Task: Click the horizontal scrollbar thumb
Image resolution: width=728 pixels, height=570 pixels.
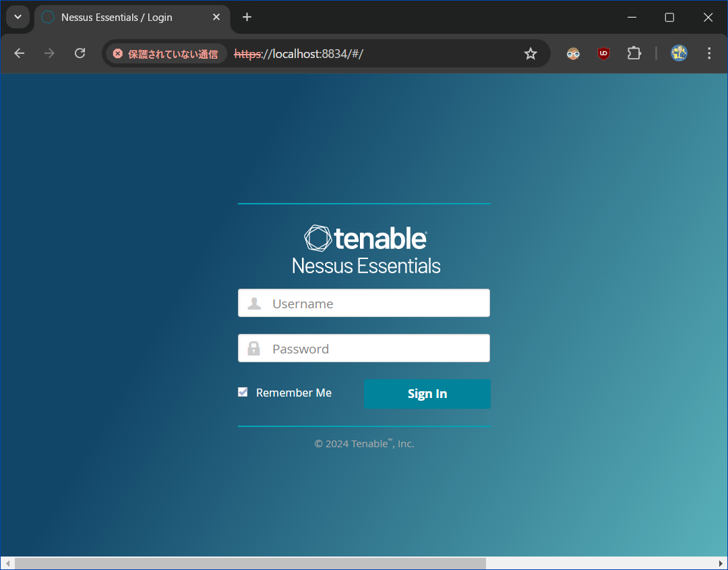Action: pos(250,563)
